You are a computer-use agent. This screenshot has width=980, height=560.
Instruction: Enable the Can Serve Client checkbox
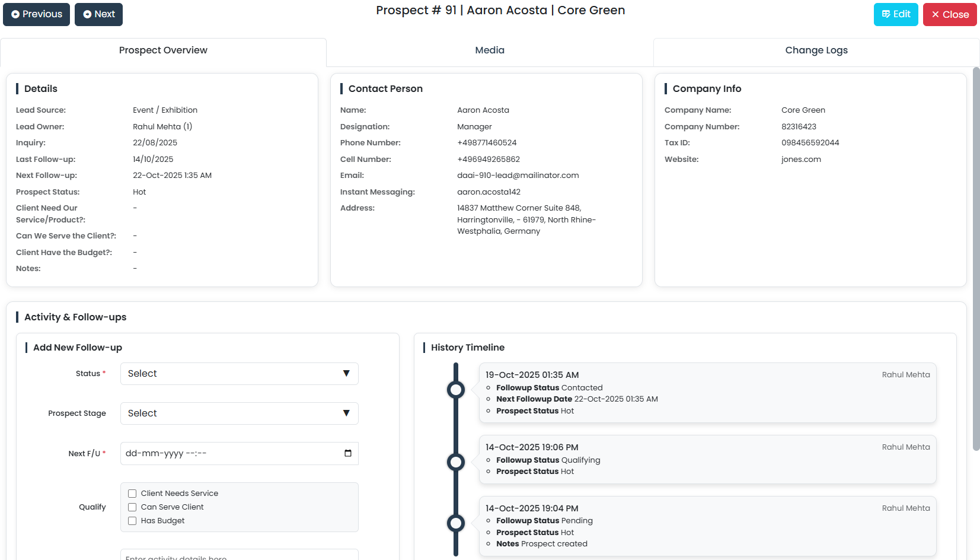tap(132, 507)
